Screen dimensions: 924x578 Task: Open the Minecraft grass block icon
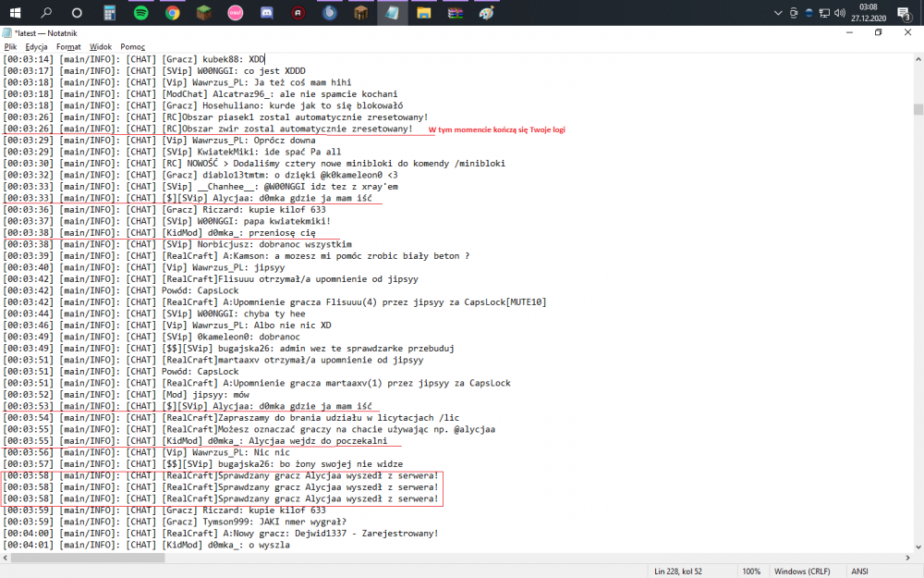click(204, 13)
